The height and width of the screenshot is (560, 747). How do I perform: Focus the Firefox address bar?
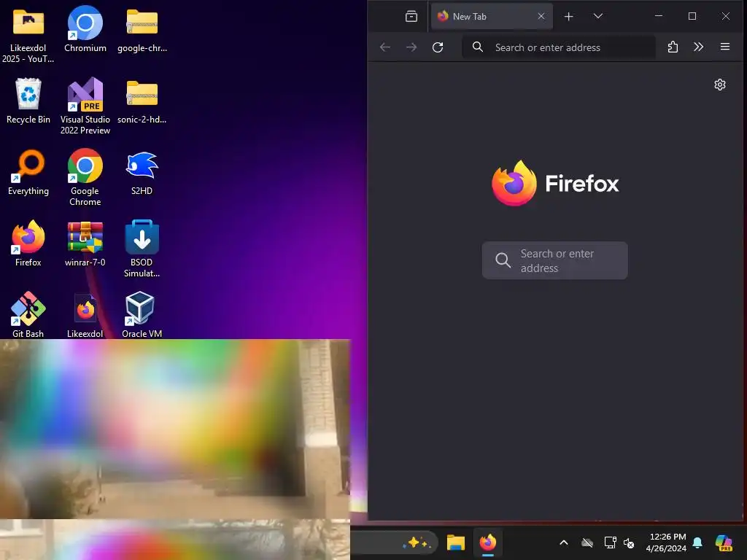tap(559, 47)
